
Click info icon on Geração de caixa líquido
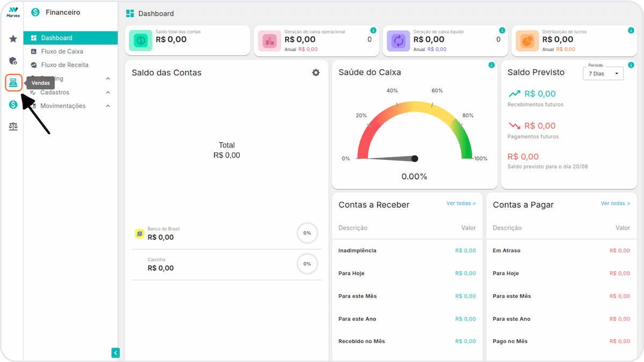[502, 30]
